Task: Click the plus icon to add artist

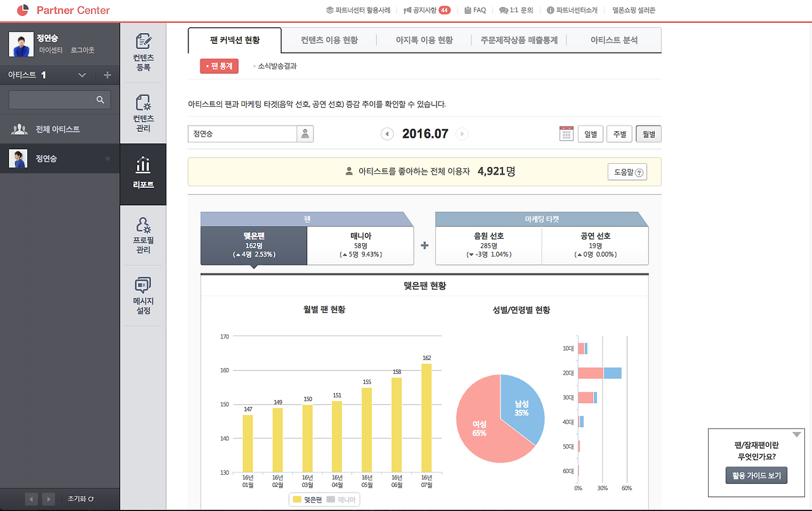Action: coord(107,75)
